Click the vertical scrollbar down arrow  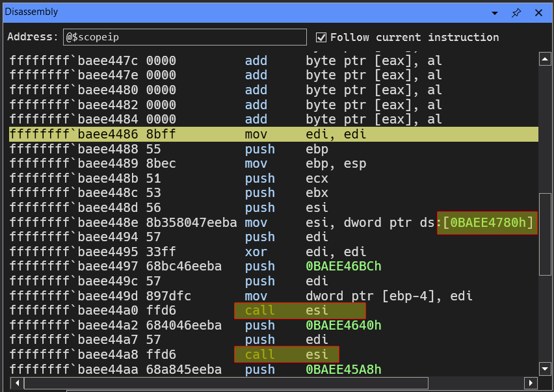[546, 369]
